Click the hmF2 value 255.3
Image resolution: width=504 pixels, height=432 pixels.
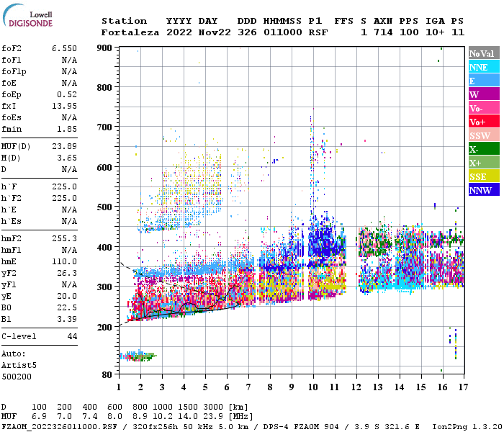[64, 238]
